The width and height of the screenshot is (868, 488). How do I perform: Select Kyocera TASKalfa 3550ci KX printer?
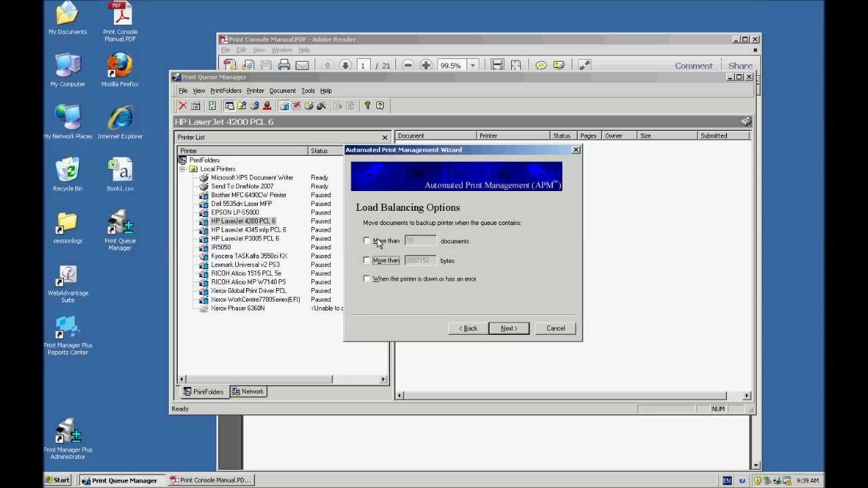point(249,256)
